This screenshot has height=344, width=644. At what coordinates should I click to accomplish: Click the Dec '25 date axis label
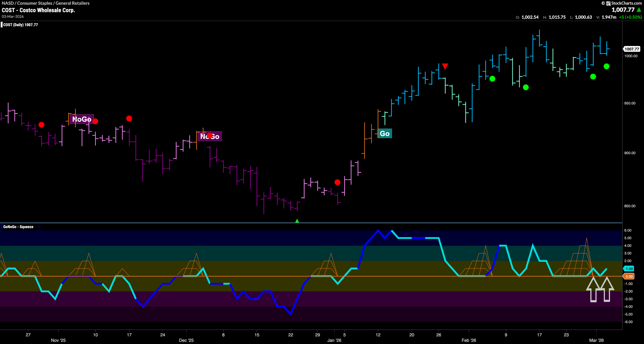[x=186, y=340]
